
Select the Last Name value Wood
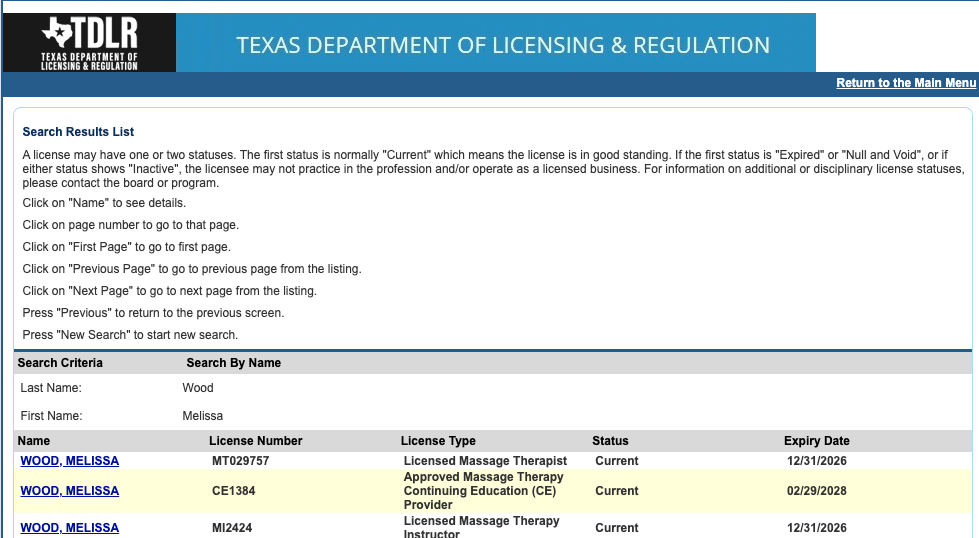pyautogui.click(x=198, y=388)
